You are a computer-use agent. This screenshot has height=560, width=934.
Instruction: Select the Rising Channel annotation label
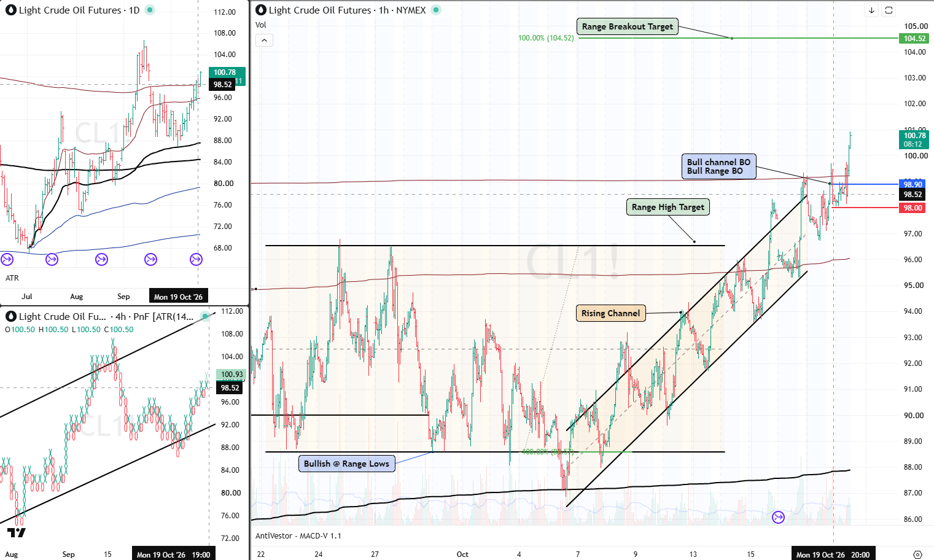(x=610, y=313)
